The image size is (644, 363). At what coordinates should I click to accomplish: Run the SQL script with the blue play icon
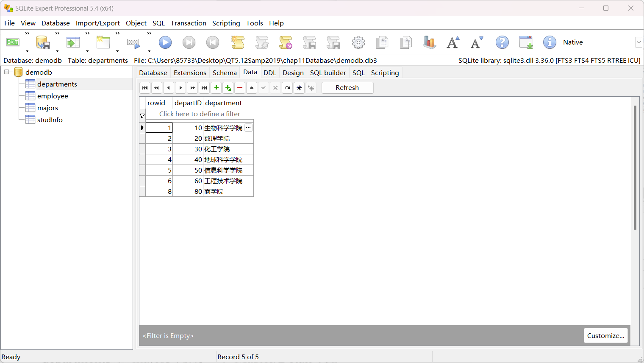pos(165,42)
